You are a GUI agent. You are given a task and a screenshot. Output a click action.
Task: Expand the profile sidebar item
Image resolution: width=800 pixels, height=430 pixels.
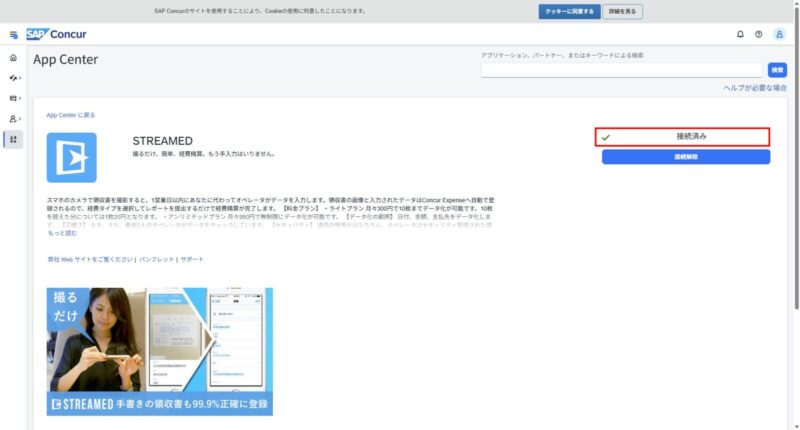point(14,118)
